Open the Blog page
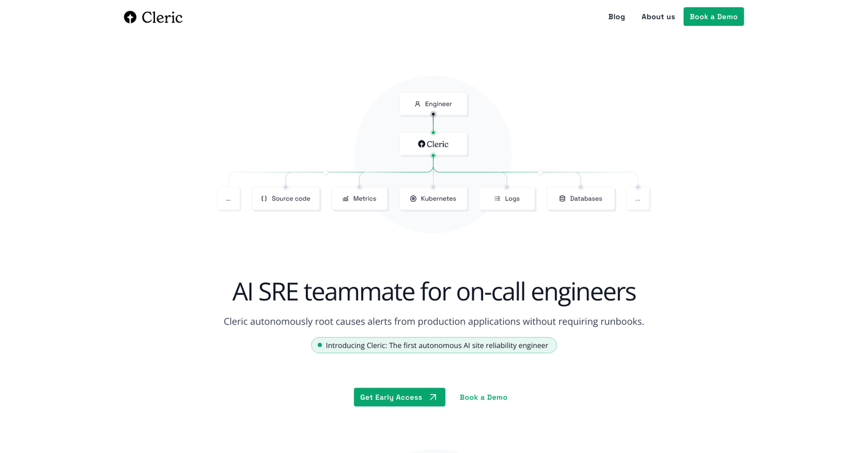Image resolution: width=868 pixels, height=453 pixels. click(x=616, y=17)
